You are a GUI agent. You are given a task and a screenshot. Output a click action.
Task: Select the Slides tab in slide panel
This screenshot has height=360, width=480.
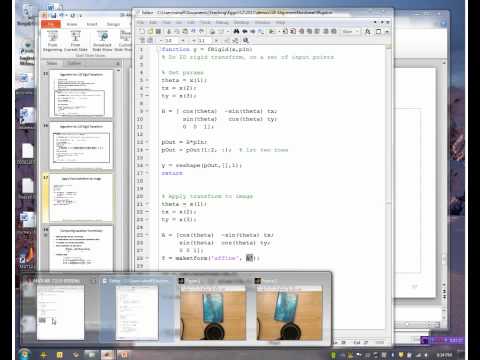52,63
